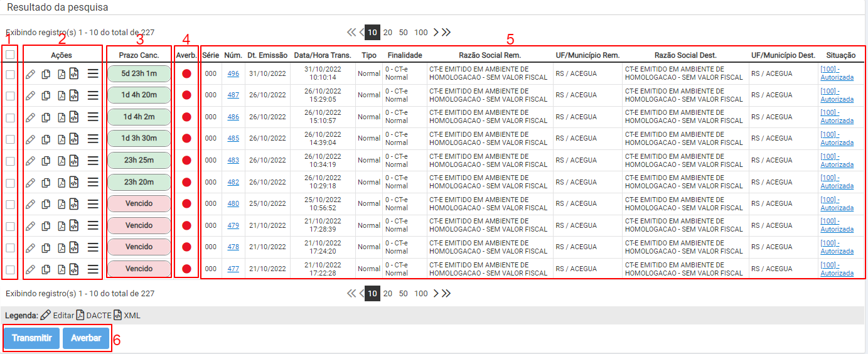The width and height of the screenshot is (868, 354).
Task: Copy CT-e number 483
Action: coord(46,161)
